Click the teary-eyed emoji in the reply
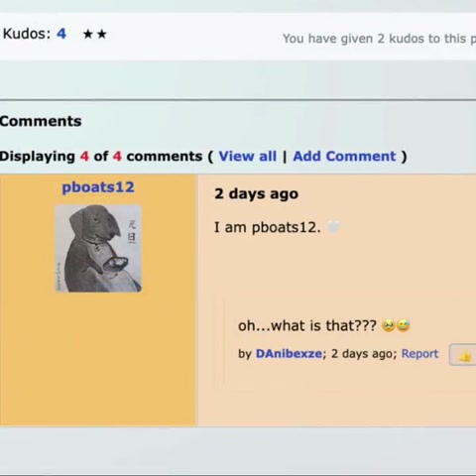The height and width of the screenshot is (476, 476). (389, 325)
